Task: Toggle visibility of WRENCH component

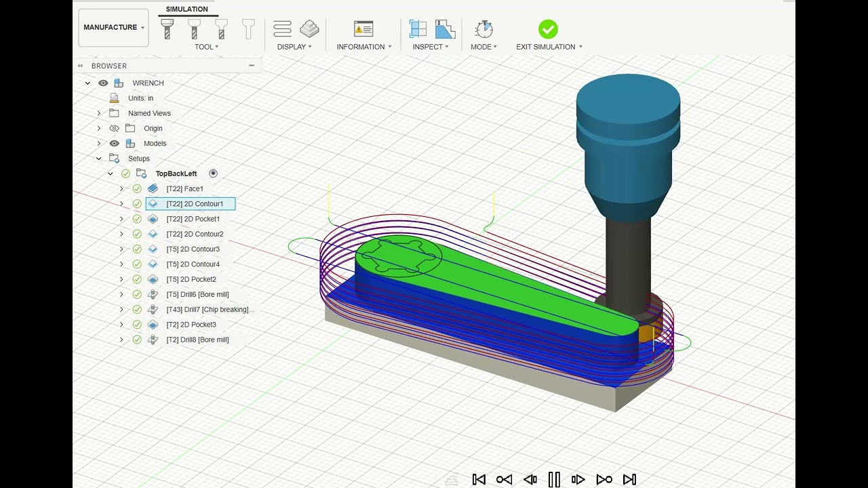Action: [x=103, y=83]
